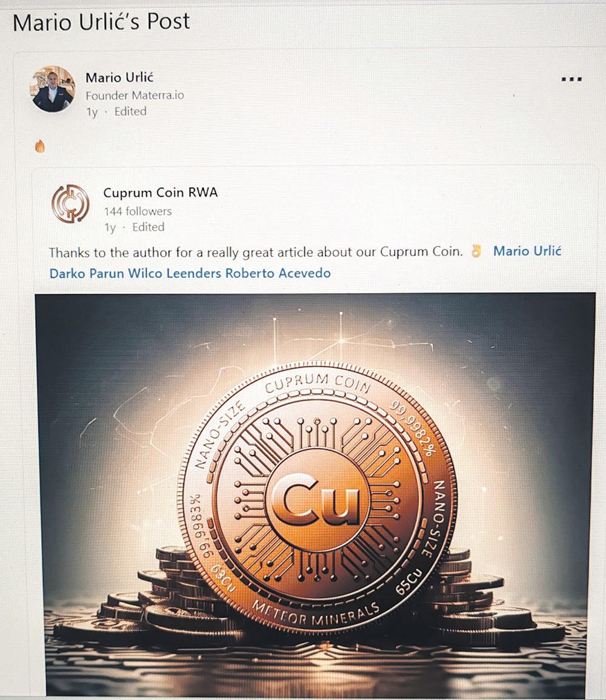606x700 pixels.
Task: Click the Cuprum Coin RWA logo
Action: pyautogui.click(x=70, y=203)
